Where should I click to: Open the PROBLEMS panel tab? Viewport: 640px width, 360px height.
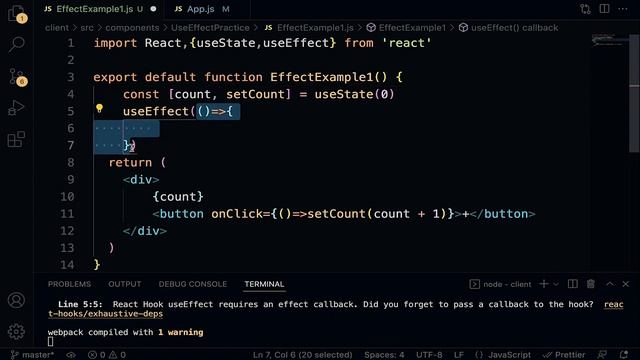[69, 284]
